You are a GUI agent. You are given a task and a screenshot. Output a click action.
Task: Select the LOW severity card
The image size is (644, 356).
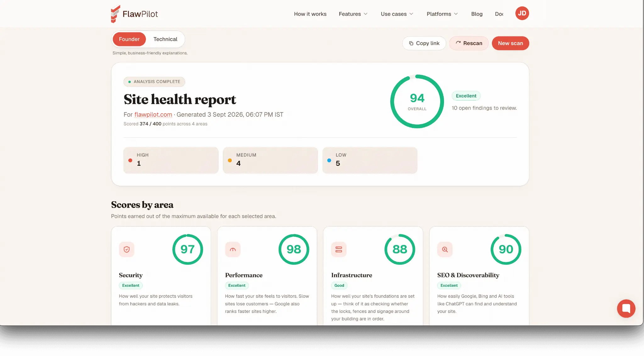pyautogui.click(x=370, y=160)
